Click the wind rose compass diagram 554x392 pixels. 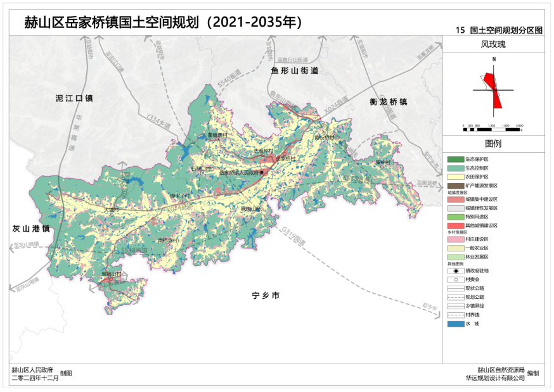494,90
